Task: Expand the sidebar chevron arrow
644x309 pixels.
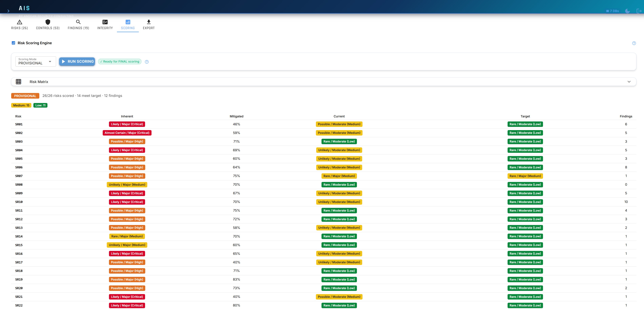Action: point(8,11)
